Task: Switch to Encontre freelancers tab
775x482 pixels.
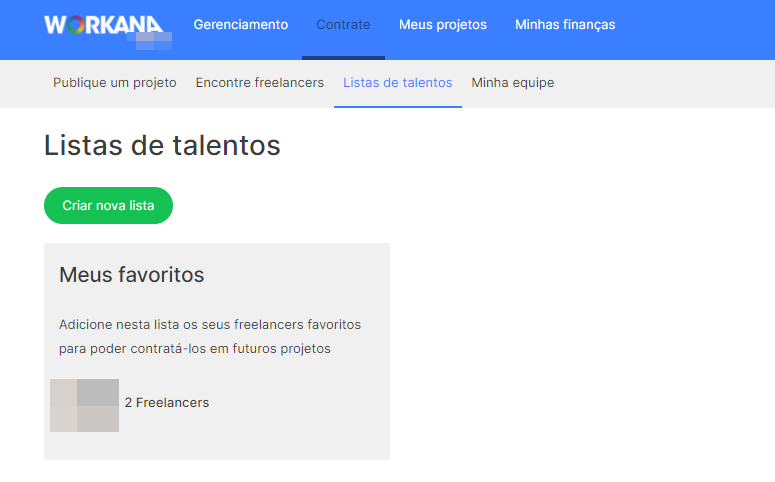Action: click(x=259, y=83)
